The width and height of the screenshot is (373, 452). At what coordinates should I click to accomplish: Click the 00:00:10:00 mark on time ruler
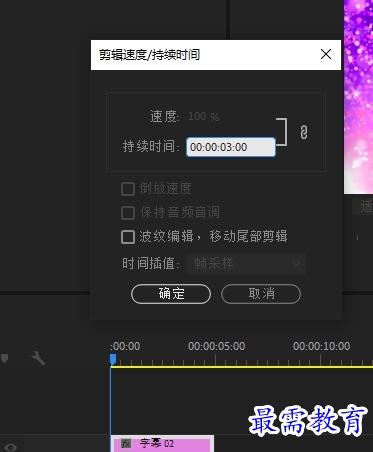[x=321, y=346]
